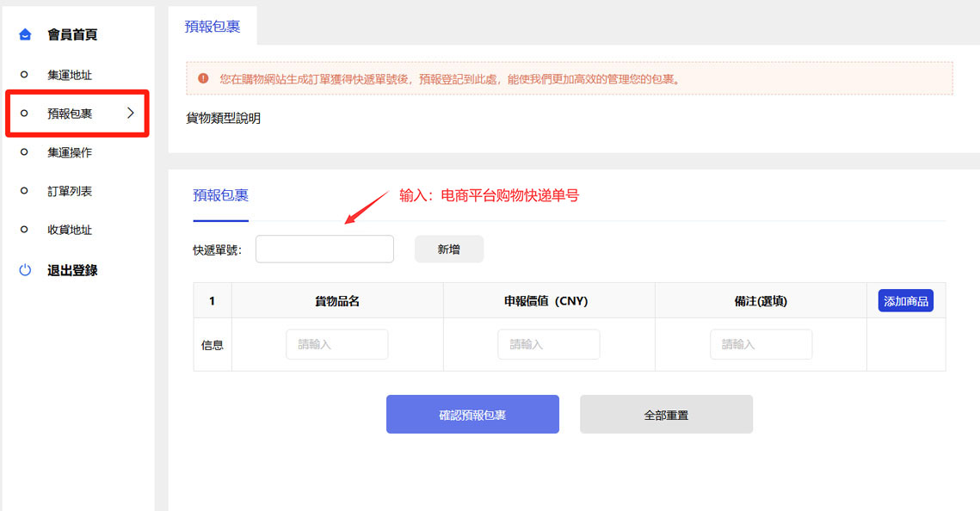Click the blue 添加商品 button
This screenshot has height=511, width=980.
coord(905,301)
